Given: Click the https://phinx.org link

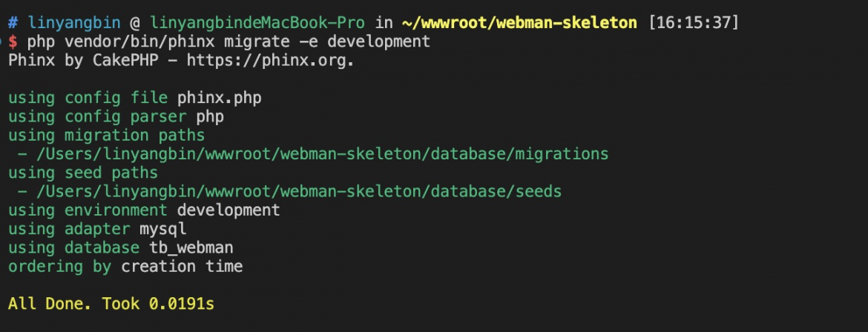Looking at the screenshot, I should coord(269,60).
